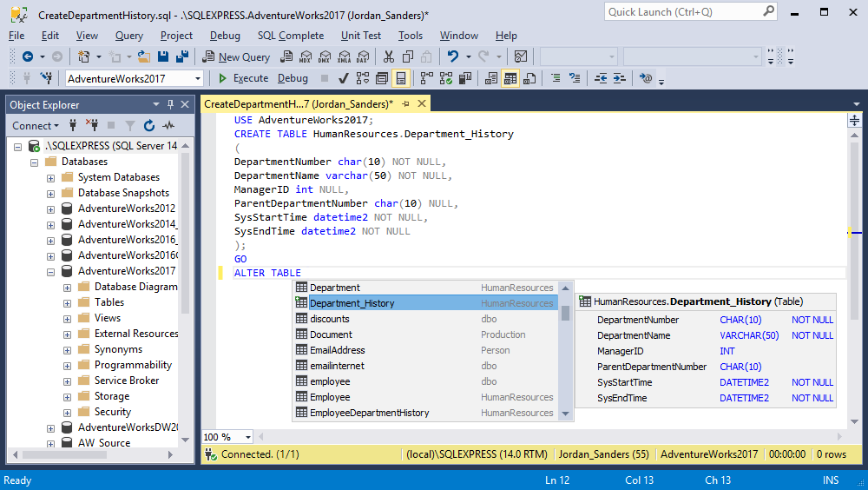Click the Copy icon in toolbar
868x490 pixels.
408,56
